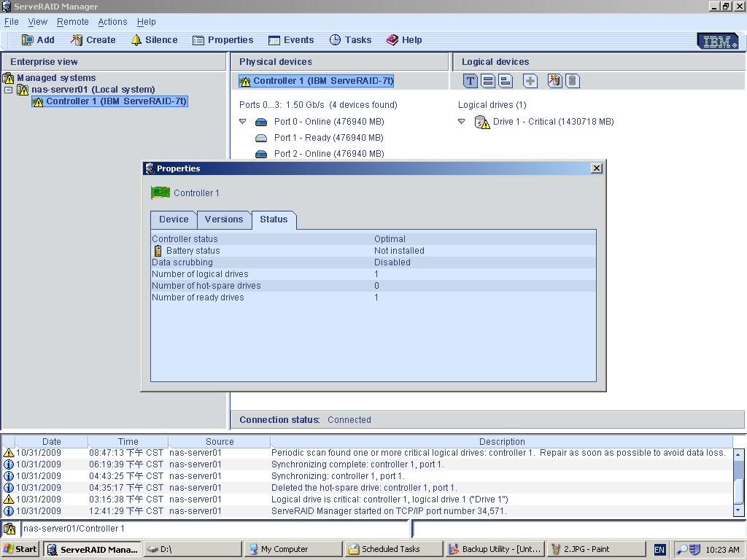Click the Port 0 drive icon
The width and height of the screenshot is (747, 560).
pyautogui.click(x=261, y=122)
